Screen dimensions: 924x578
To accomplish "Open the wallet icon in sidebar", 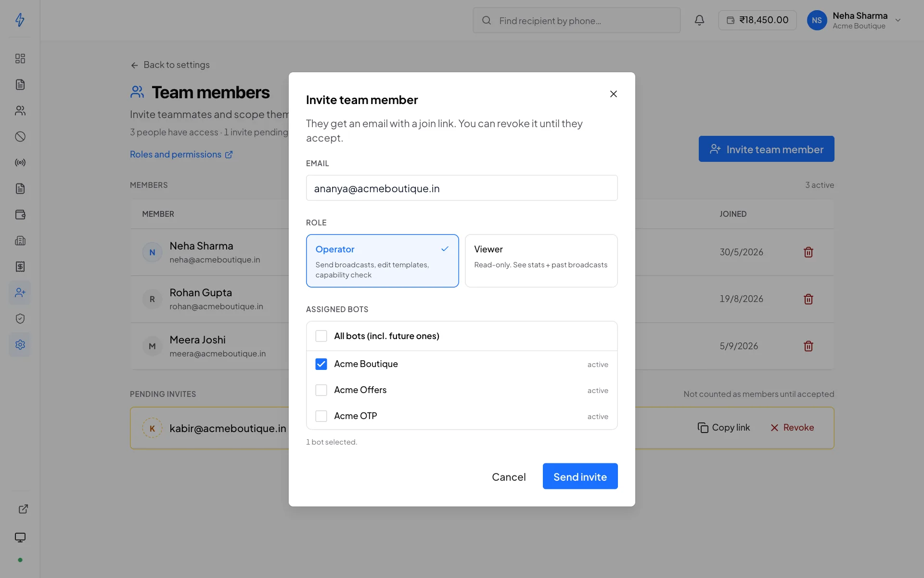I will (x=20, y=215).
